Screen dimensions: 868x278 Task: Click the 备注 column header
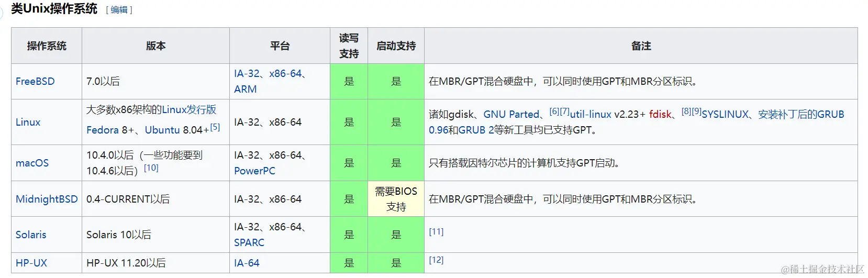click(641, 46)
